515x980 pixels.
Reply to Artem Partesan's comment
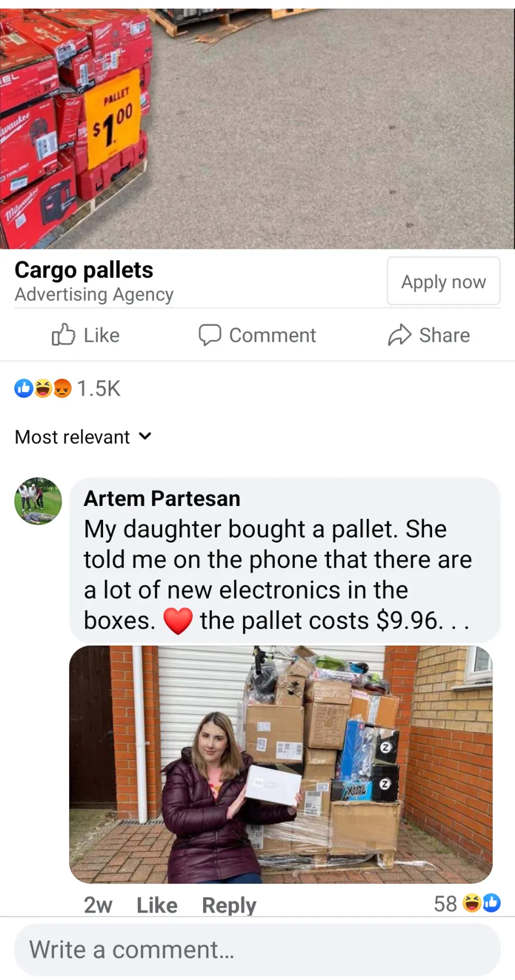[x=229, y=905]
